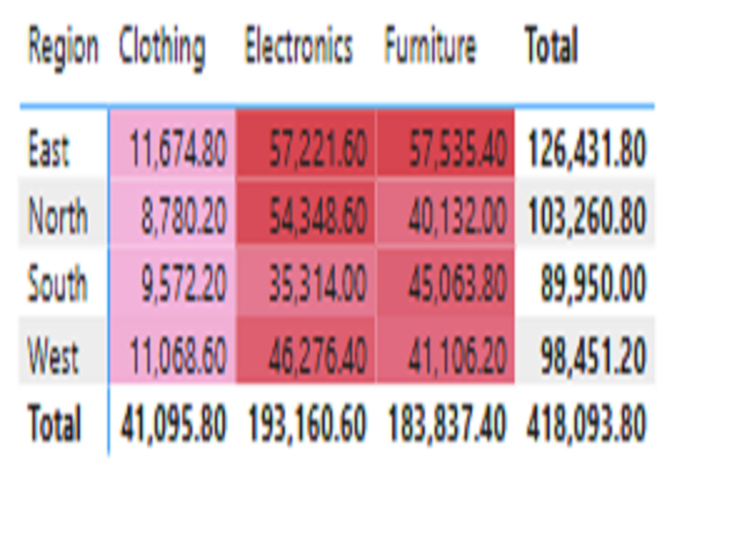Select the West row label

tap(53, 355)
